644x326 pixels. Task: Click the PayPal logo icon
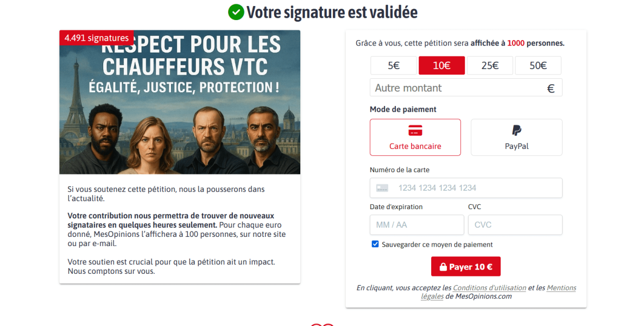point(516,131)
